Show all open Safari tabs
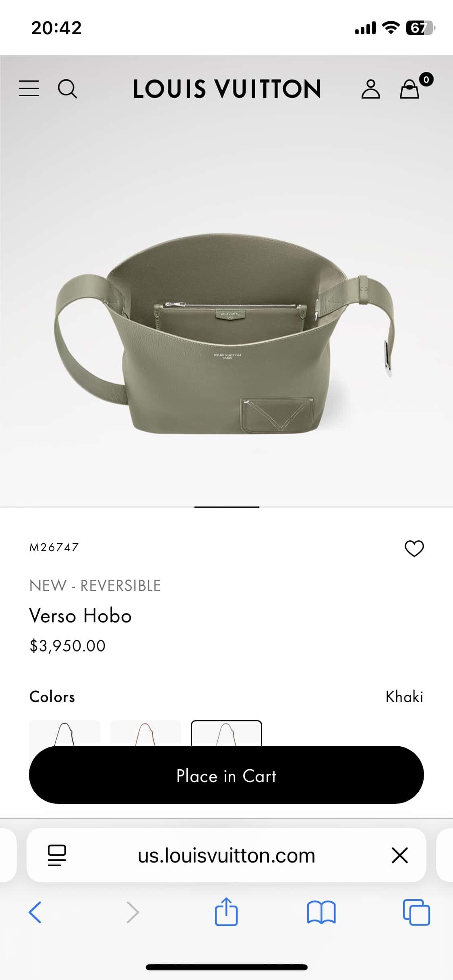The height and width of the screenshot is (980, 453). [416, 912]
